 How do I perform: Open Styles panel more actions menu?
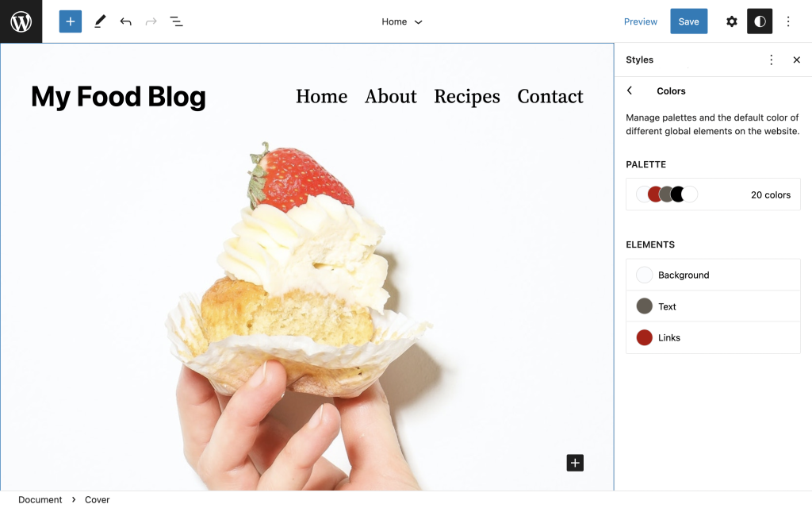[x=771, y=60]
